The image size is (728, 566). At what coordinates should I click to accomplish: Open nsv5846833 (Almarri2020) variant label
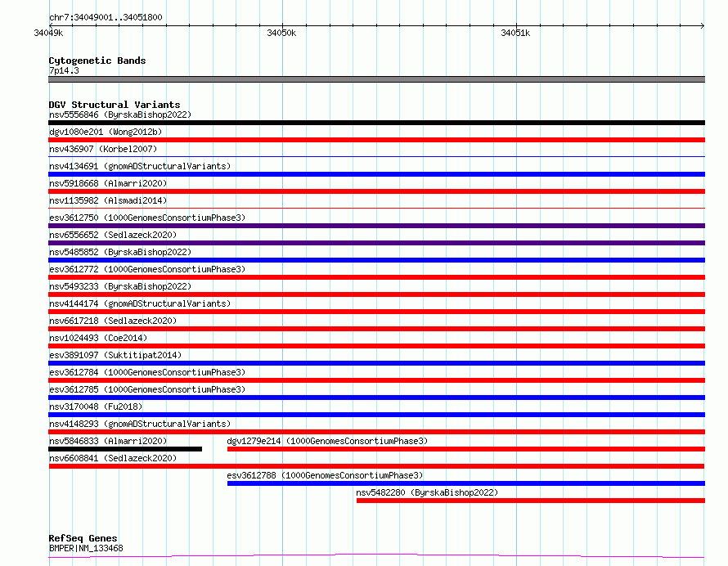108,441
